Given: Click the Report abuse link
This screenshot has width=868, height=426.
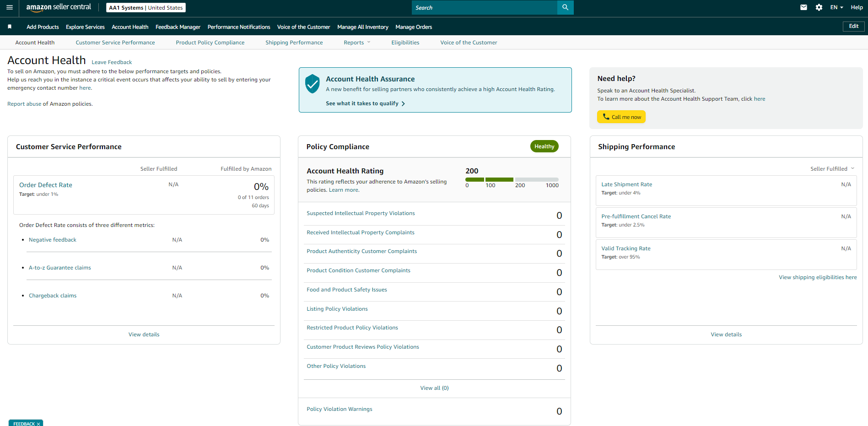Looking at the screenshot, I should click(x=24, y=104).
